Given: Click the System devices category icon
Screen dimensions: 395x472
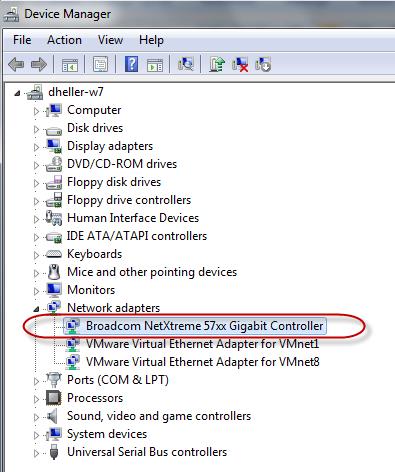Looking at the screenshot, I should [x=54, y=434].
